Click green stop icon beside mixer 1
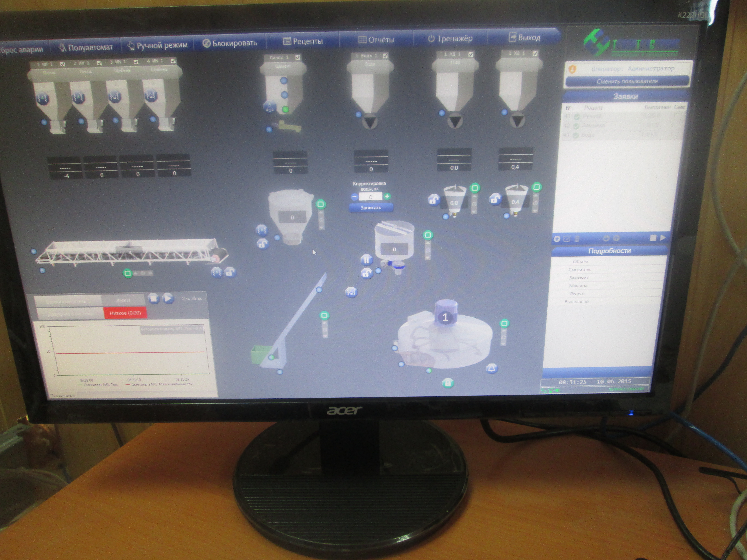Image resolution: width=747 pixels, height=560 pixels. tap(504, 323)
